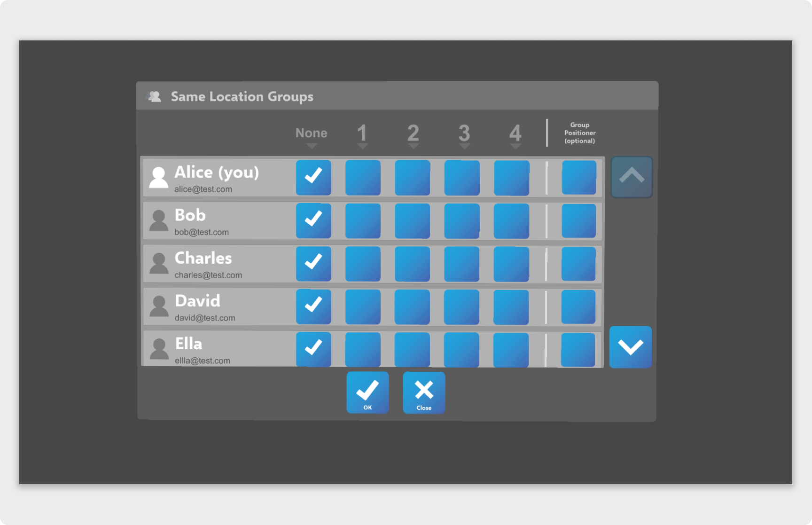Click the Group Positioner (optional) header
This screenshot has height=525, width=812.
pyautogui.click(x=580, y=133)
